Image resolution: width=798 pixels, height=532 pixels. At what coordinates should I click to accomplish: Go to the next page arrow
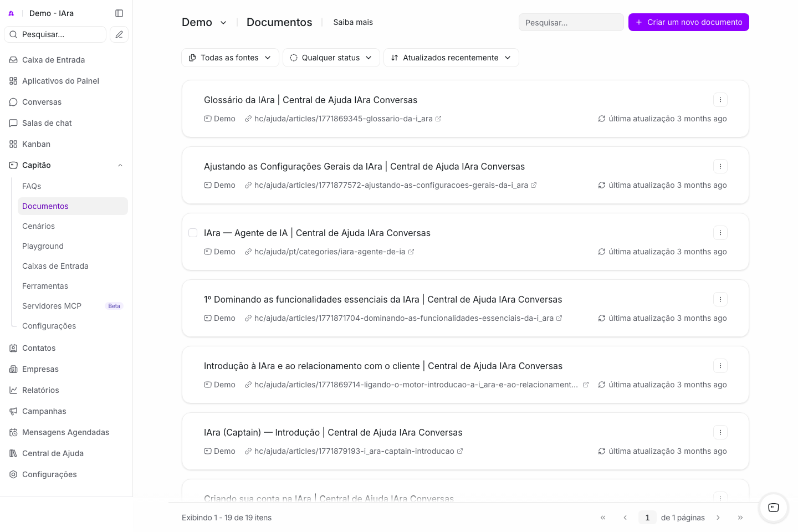click(718, 518)
